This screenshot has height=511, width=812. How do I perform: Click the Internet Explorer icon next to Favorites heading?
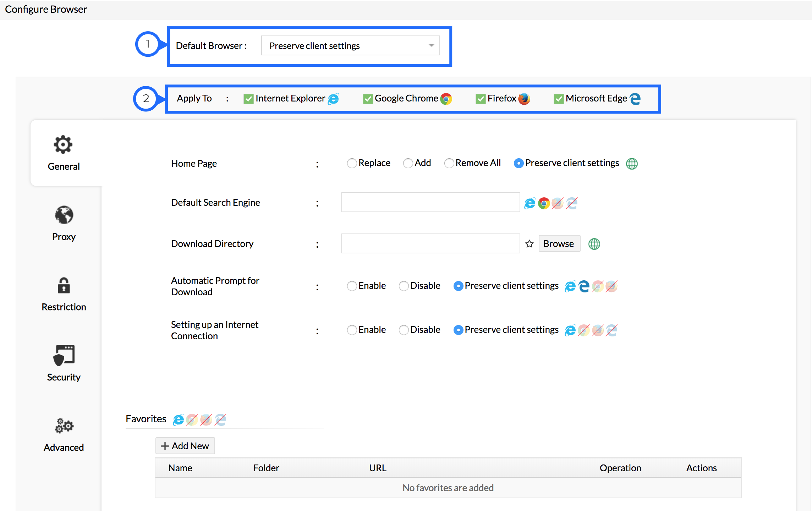[178, 420]
